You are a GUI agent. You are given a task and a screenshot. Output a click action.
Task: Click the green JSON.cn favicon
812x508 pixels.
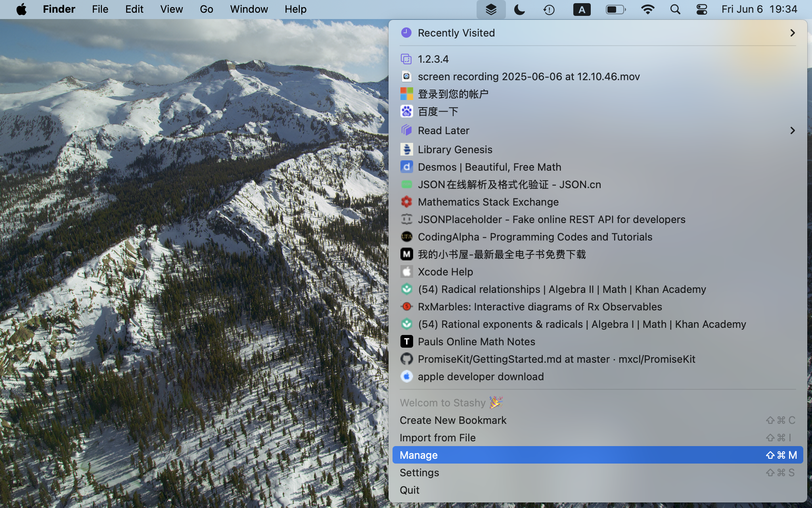click(406, 184)
